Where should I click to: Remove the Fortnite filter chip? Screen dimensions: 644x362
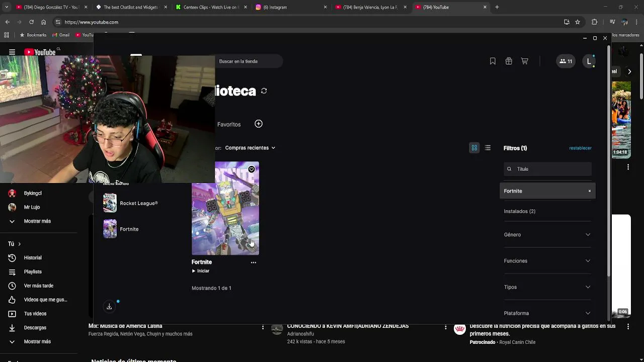point(590,191)
